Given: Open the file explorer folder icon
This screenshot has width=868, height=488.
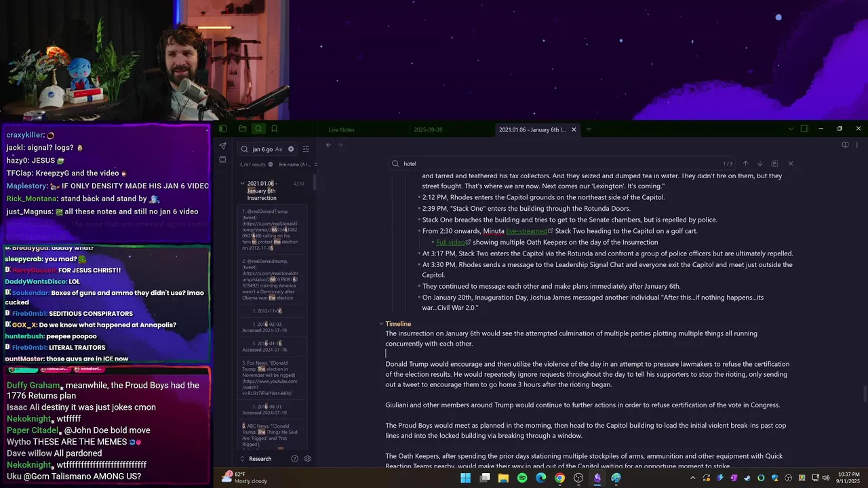Looking at the screenshot, I should click(243, 129).
